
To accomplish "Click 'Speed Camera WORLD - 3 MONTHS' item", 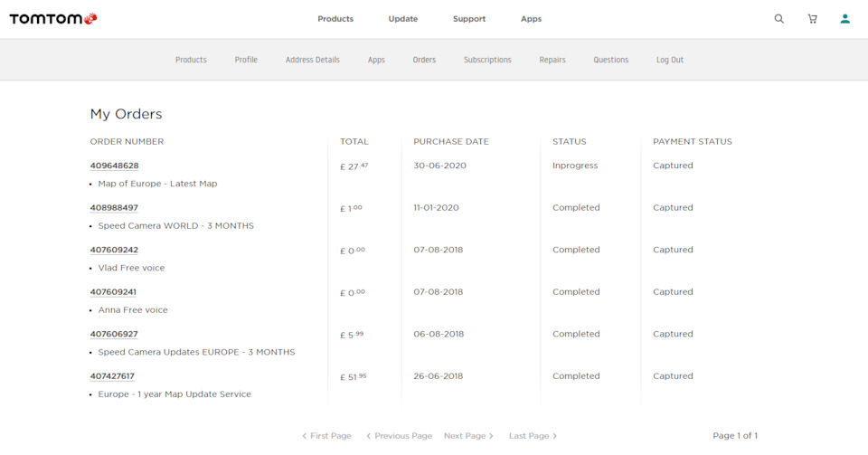I will [x=176, y=225].
